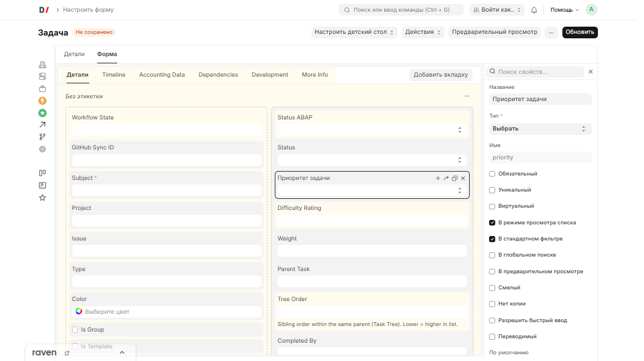Click the D/ home logo
644x361 pixels.
[x=44, y=10]
